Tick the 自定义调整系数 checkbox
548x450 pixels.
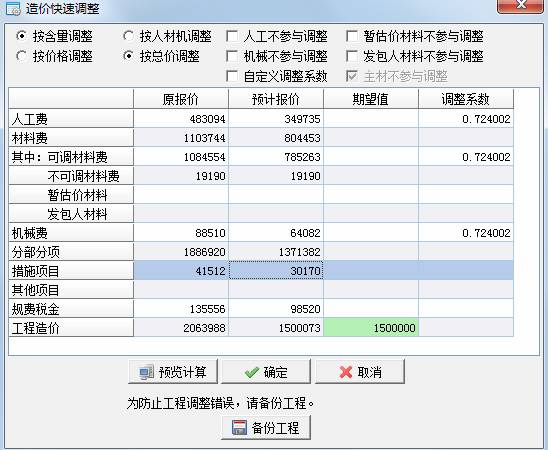232,76
